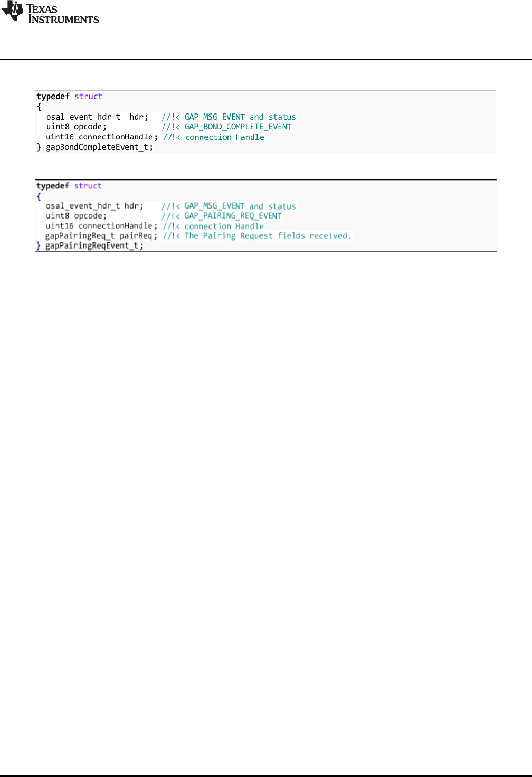Click 'uint16 connectionHandle;' in second struct
Screen dimensions: 532x777
[102, 226]
